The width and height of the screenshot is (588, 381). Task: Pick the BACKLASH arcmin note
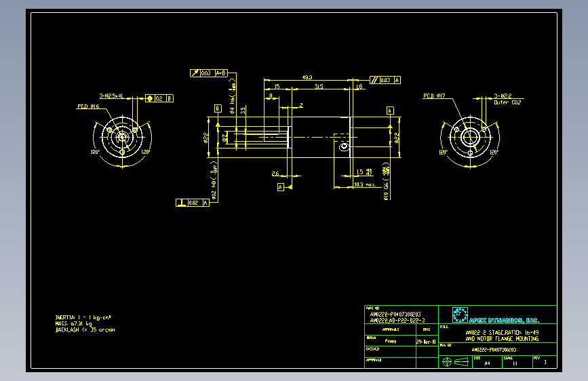click(x=85, y=330)
